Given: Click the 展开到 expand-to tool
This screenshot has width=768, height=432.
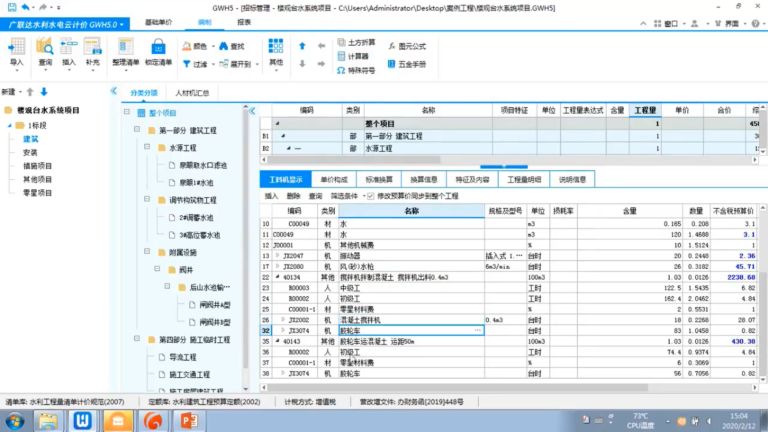Looking at the screenshot, I should [235, 64].
